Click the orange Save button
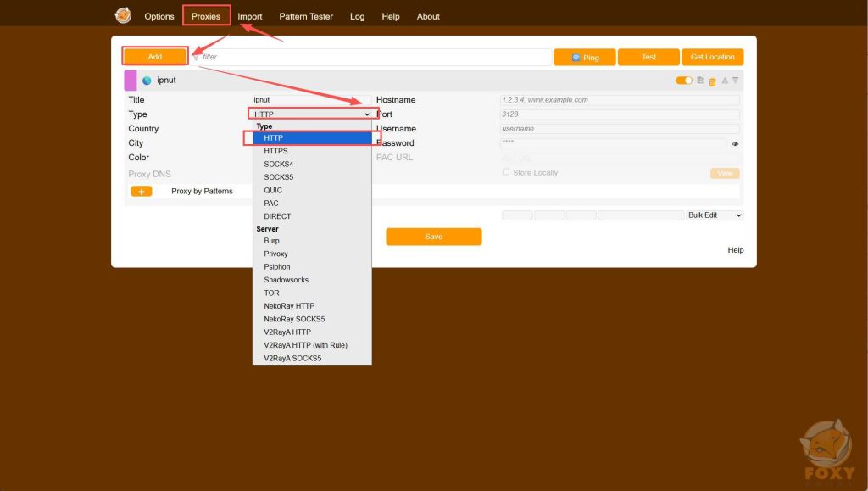The height and width of the screenshot is (491, 868). click(433, 237)
